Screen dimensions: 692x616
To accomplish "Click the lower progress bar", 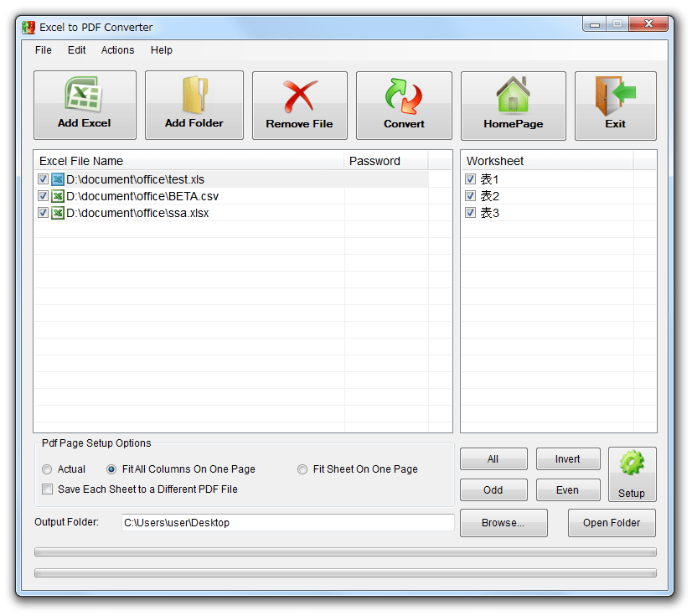I will (x=345, y=572).
